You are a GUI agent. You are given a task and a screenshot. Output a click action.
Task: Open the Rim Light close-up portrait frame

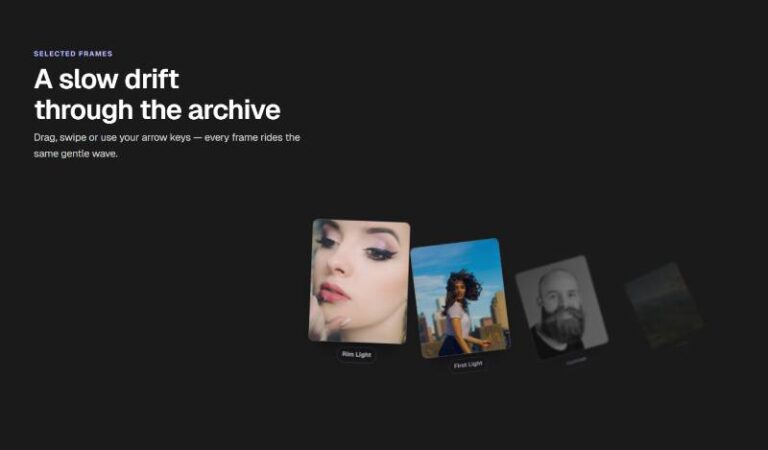[359, 281]
